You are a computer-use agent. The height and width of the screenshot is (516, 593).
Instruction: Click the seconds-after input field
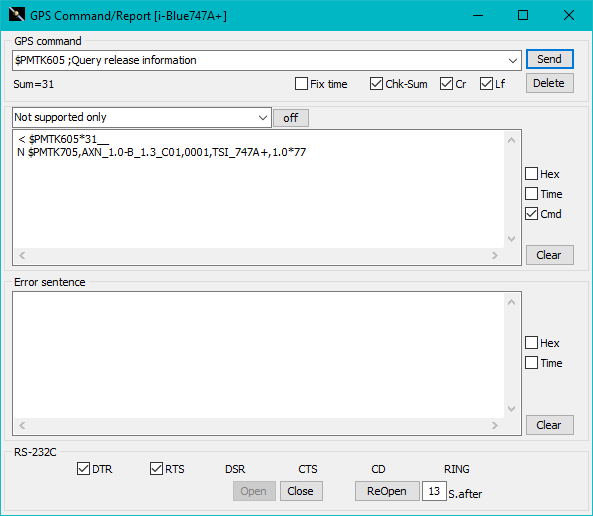(434, 491)
